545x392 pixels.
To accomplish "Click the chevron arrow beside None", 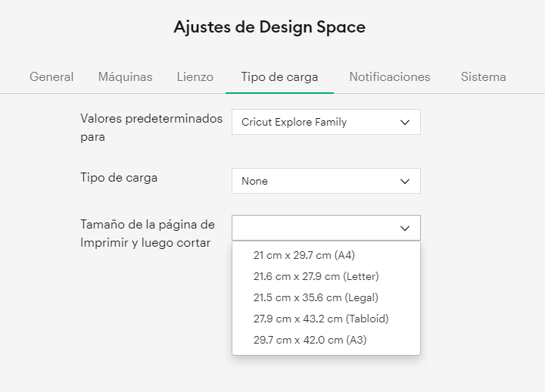I will click(405, 181).
